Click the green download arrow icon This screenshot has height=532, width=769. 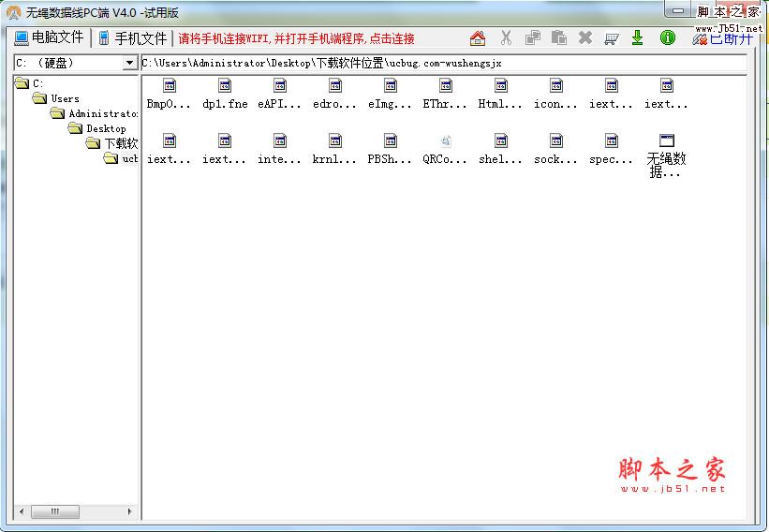637,37
